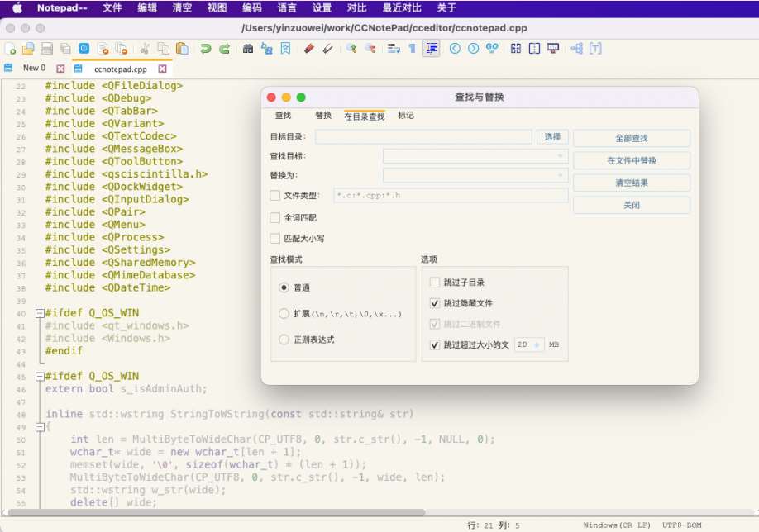Toggle show all characters pilcrow icon

click(412, 49)
